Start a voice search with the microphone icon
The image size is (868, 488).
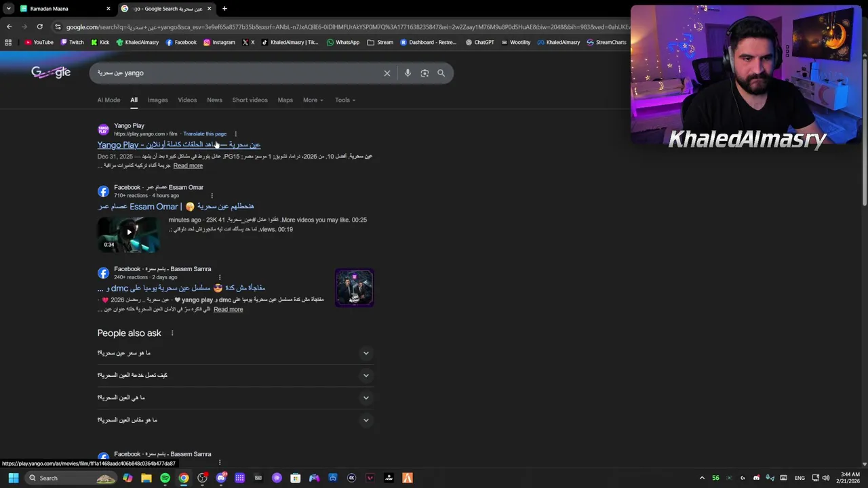408,73
